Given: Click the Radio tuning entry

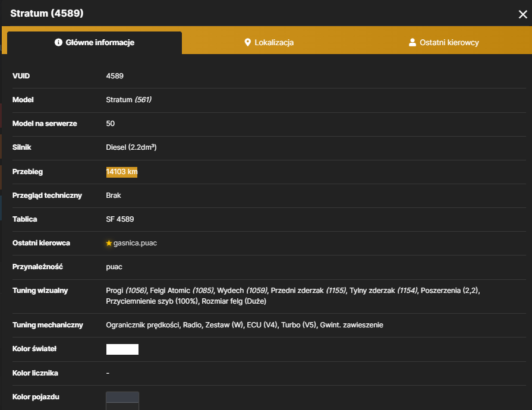Looking at the screenshot, I should [193, 325].
